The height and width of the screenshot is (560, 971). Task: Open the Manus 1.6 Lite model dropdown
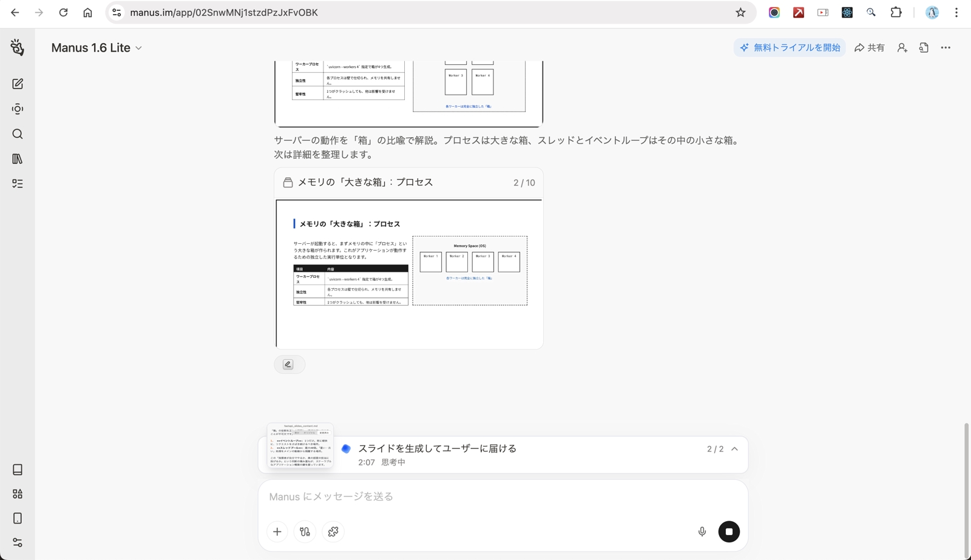pyautogui.click(x=97, y=47)
